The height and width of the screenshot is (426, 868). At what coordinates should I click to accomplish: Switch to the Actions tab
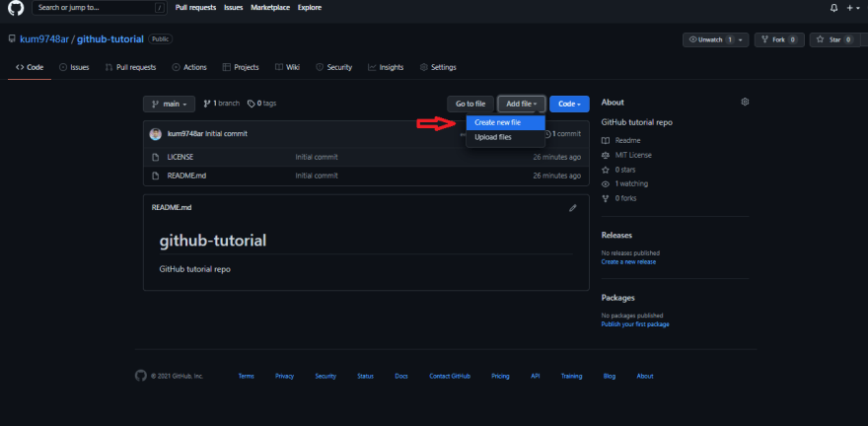click(189, 67)
